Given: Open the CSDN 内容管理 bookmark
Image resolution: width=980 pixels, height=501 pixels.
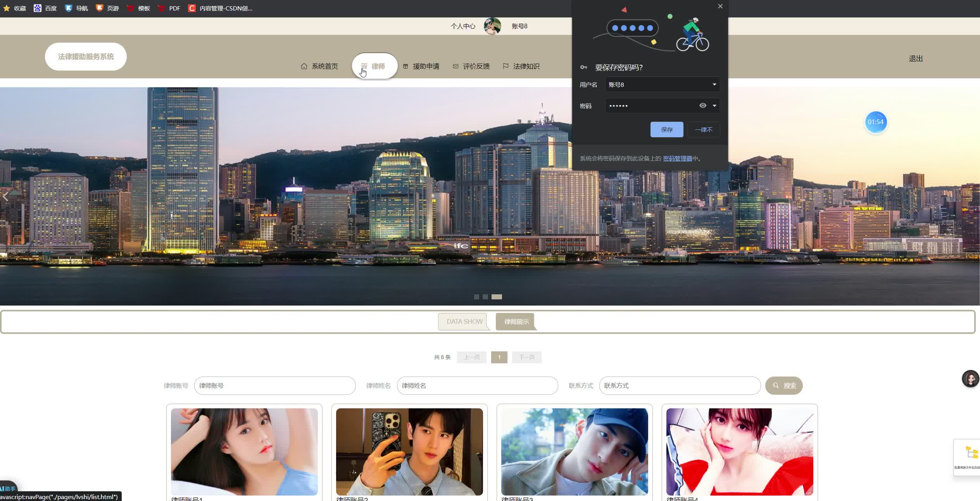Looking at the screenshot, I should point(220,8).
